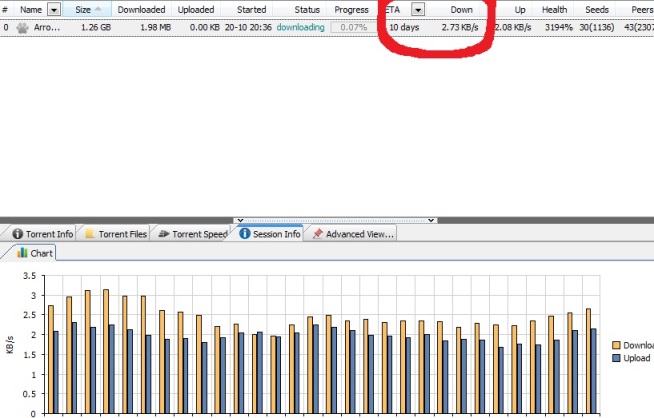Click the Peers column header

click(641, 9)
